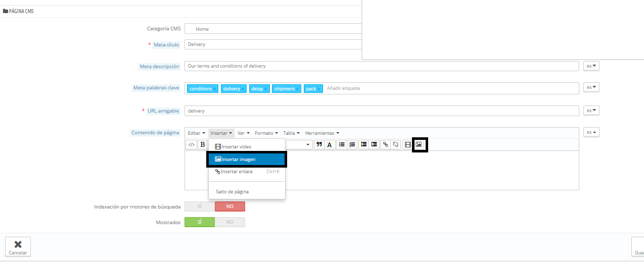Click the insert image toolbar icon

pos(419,144)
